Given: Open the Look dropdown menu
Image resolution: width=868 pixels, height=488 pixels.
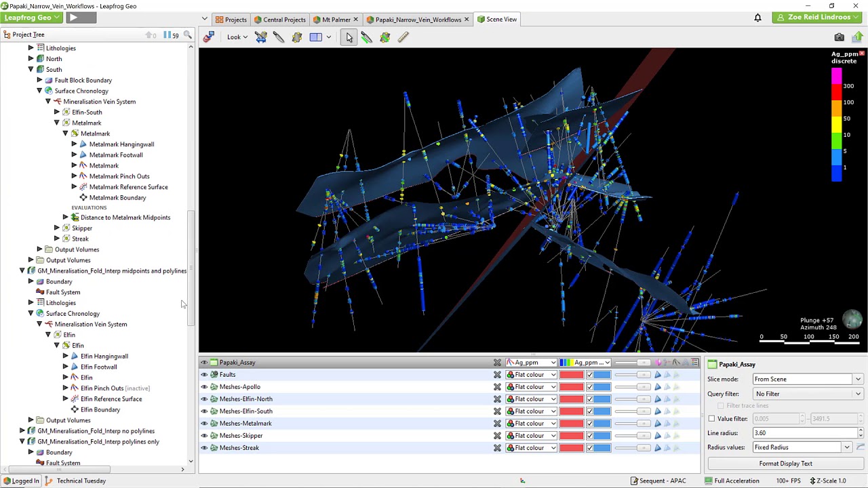Looking at the screenshot, I should [x=237, y=37].
